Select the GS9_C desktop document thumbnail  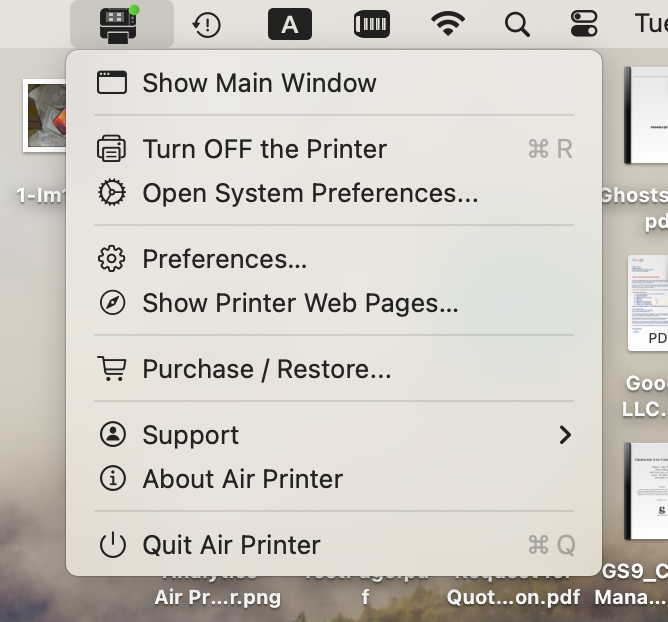click(x=646, y=491)
